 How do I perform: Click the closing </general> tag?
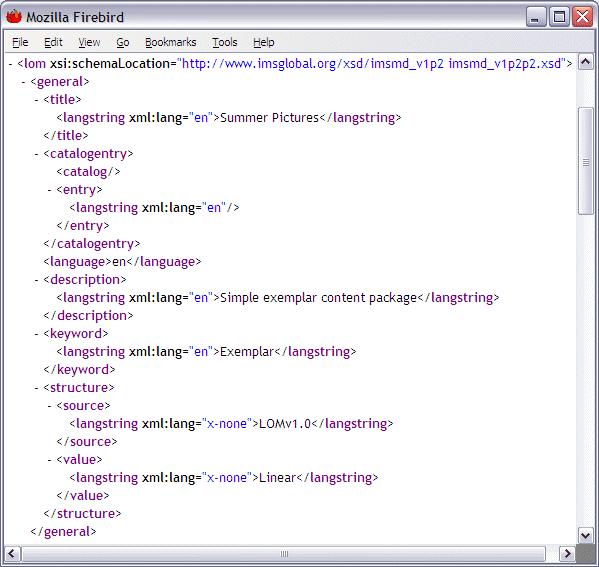tap(63, 532)
